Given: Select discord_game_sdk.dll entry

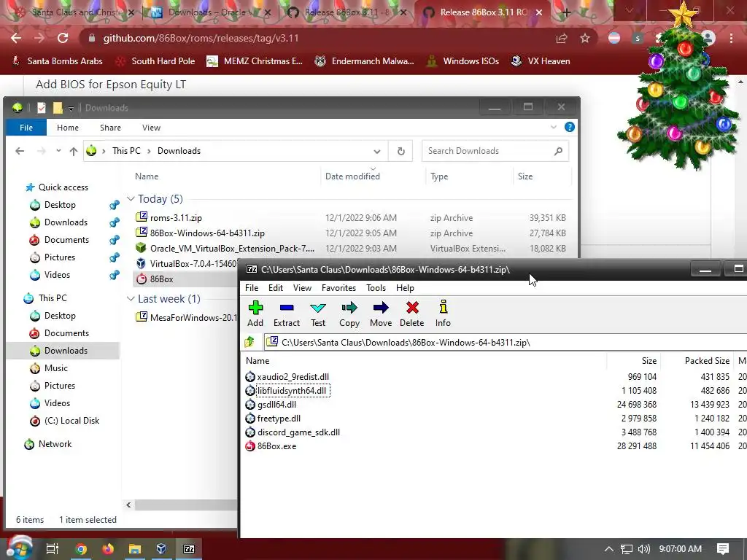Looking at the screenshot, I should click(x=293, y=432).
